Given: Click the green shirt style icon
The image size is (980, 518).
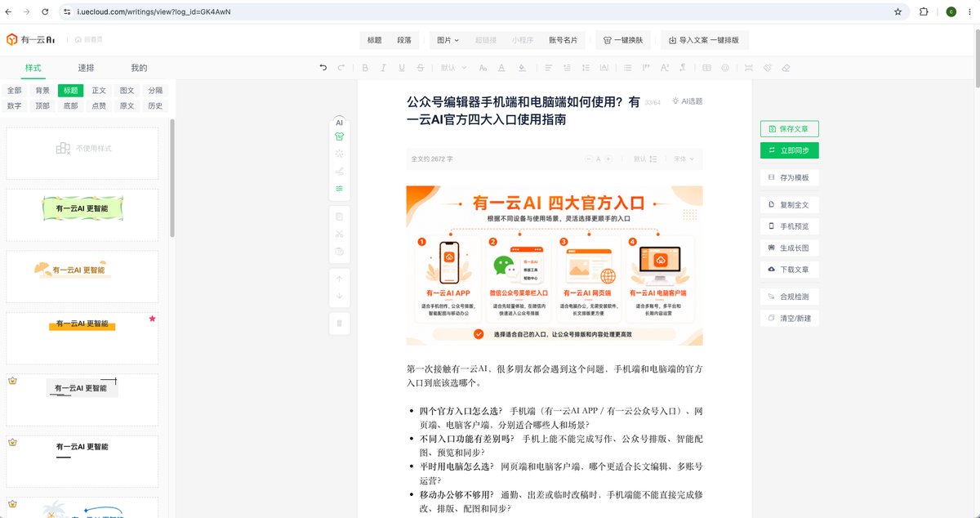Looking at the screenshot, I should pyautogui.click(x=340, y=136).
